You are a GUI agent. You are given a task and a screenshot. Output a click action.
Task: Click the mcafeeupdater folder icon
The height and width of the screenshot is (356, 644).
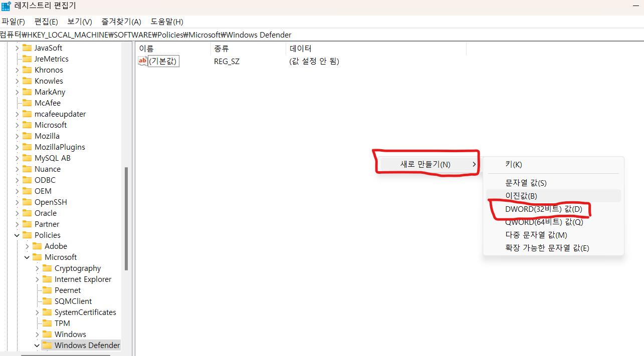coord(27,114)
